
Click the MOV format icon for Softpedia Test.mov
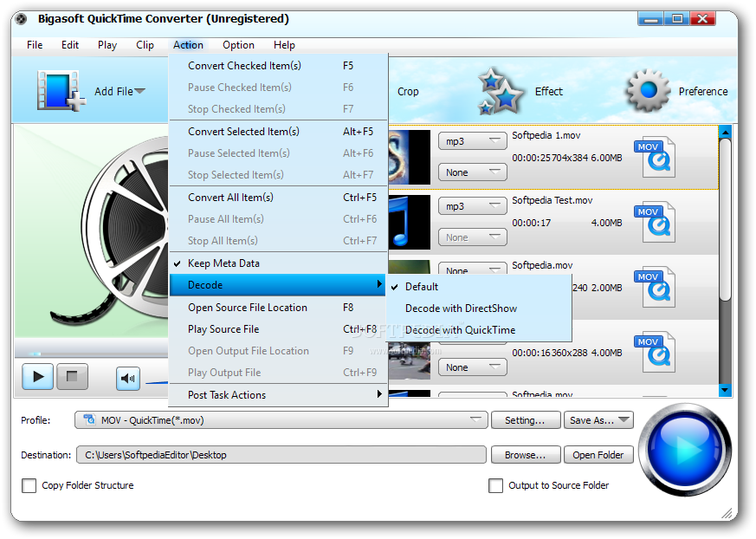(655, 223)
